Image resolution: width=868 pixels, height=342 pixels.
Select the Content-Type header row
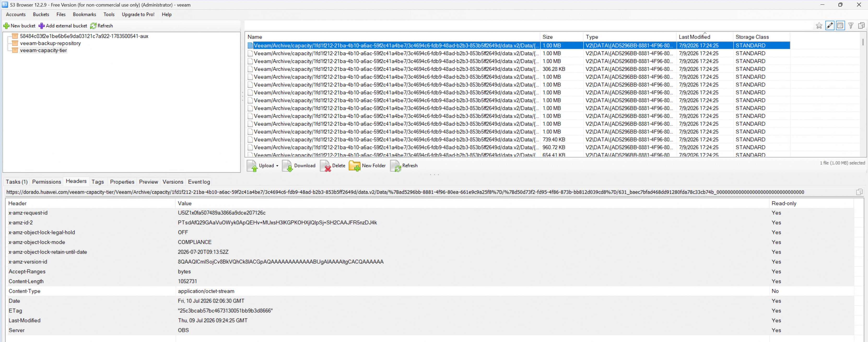430,291
